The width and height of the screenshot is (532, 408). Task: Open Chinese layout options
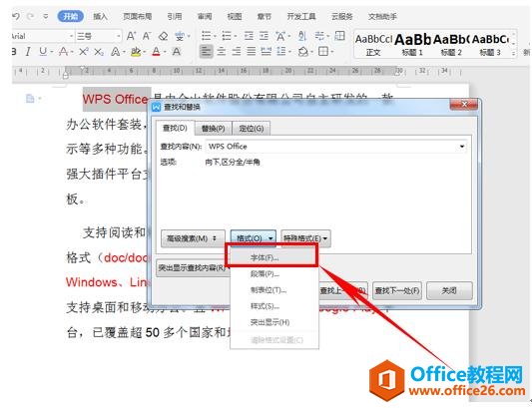280,36
